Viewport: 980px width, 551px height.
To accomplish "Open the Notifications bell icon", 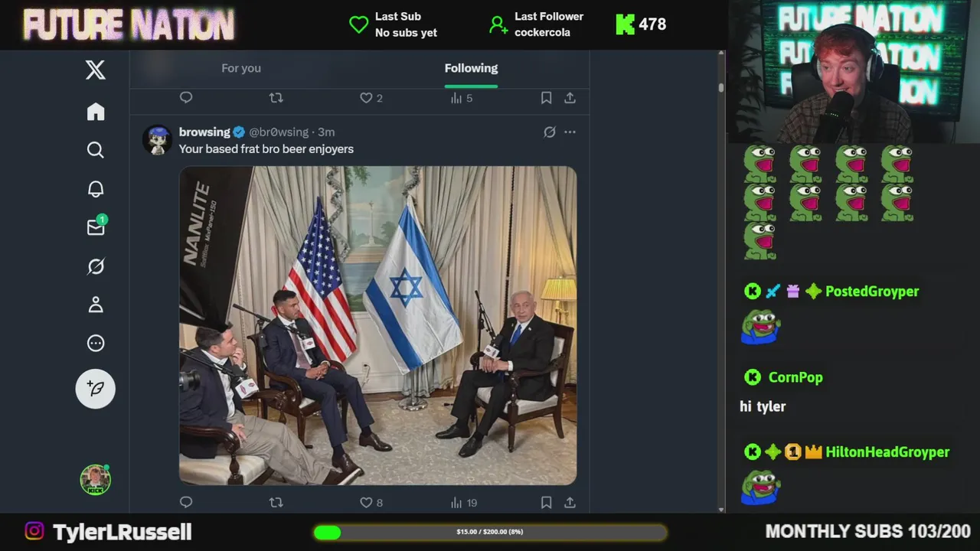I will 96,189.
